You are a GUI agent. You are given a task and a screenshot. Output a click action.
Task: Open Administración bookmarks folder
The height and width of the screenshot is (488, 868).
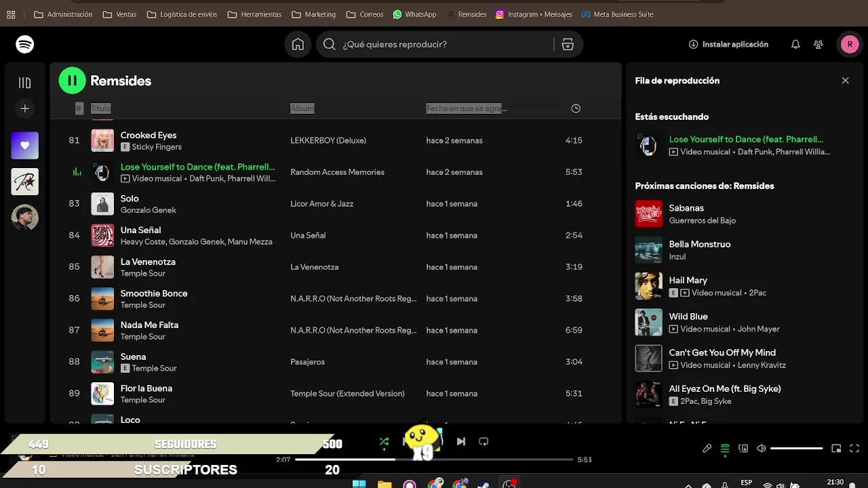click(63, 14)
